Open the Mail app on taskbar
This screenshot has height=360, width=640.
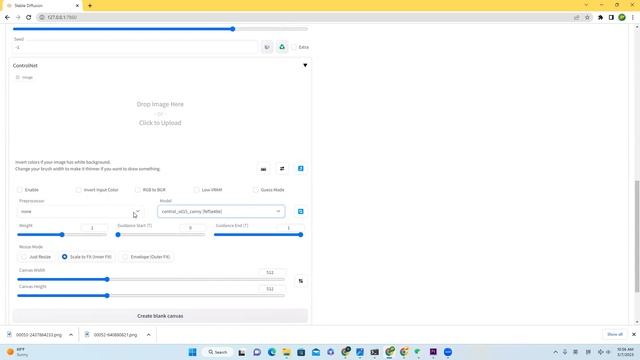coord(316,352)
